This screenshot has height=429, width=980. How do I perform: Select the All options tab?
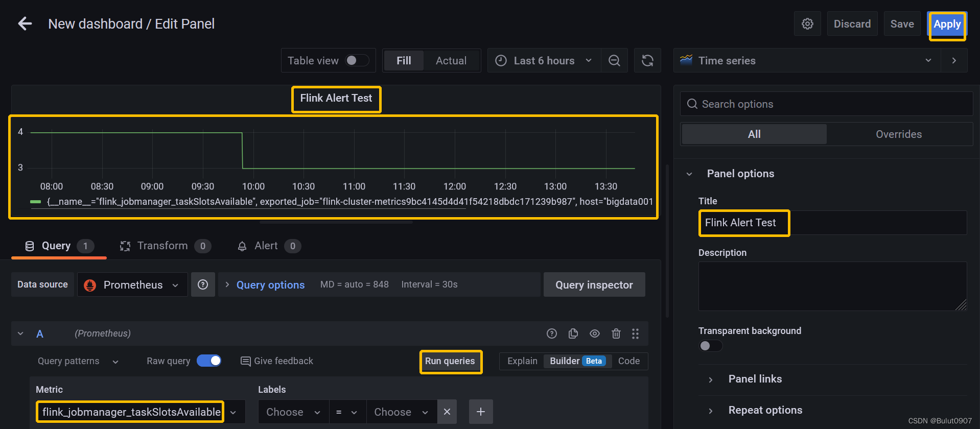click(754, 134)
